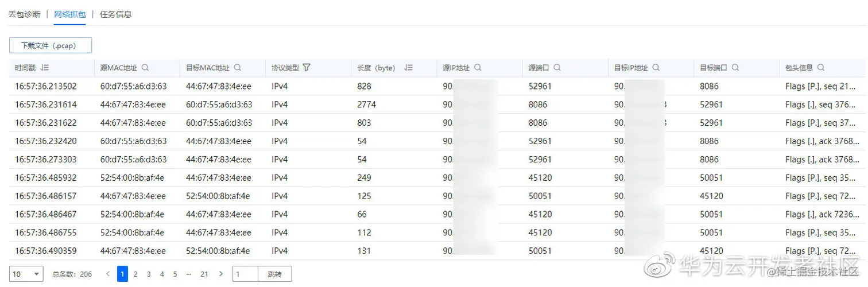Click length value 125

tap(365, 196)
